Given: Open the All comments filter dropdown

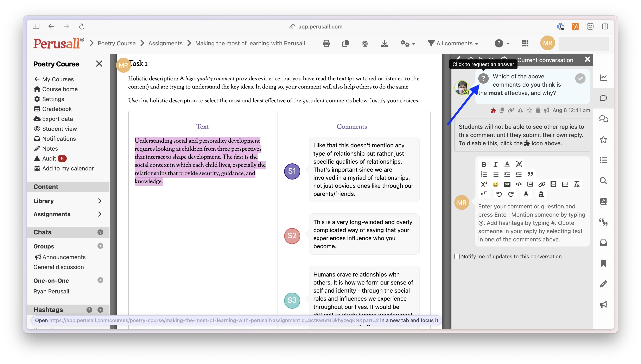Looking at the screenshot, I should tap(453, 43).
